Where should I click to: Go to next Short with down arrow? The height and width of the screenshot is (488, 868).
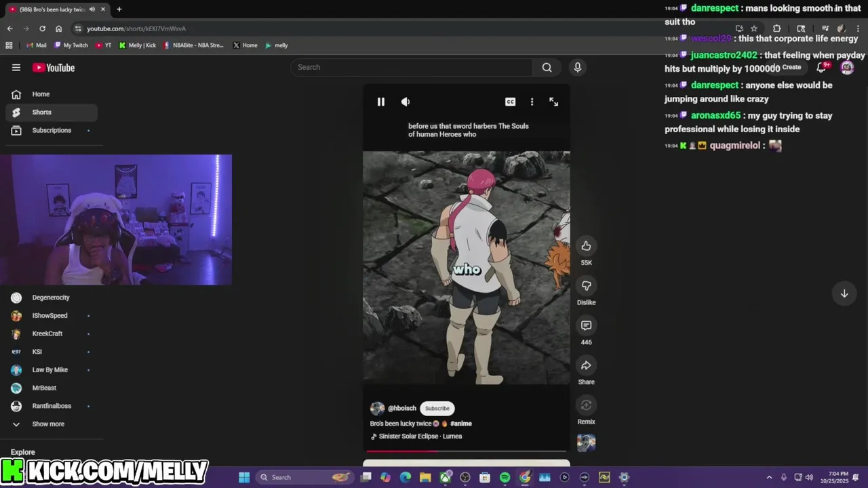(x=844, y=293)
